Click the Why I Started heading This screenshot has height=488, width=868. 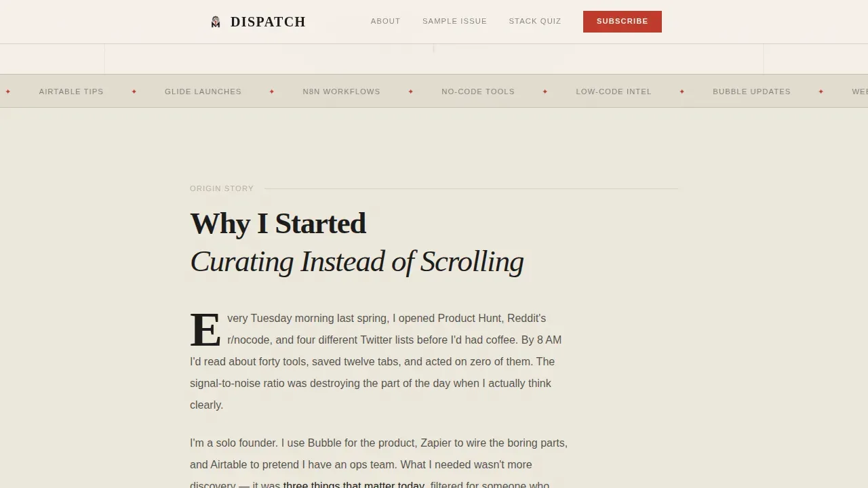click(278, 224)
